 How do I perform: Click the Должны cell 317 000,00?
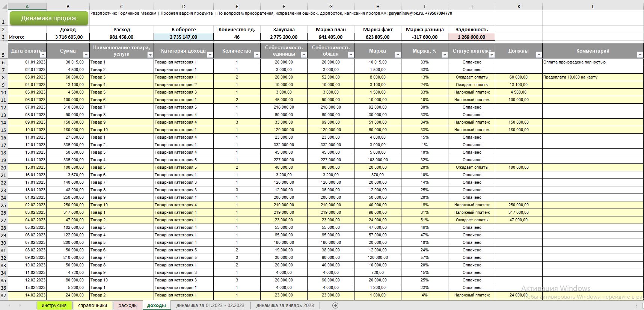click(x=519, y=212)
